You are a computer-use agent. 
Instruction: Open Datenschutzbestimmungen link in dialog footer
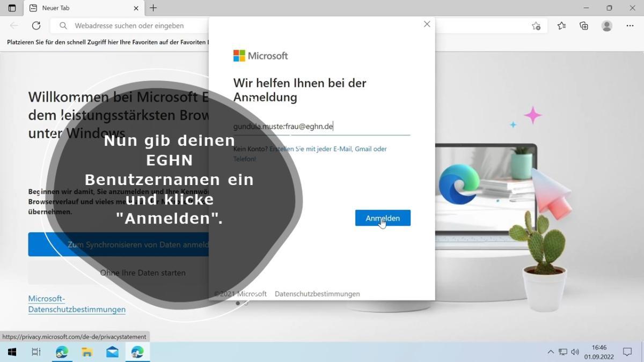point(317,294)
